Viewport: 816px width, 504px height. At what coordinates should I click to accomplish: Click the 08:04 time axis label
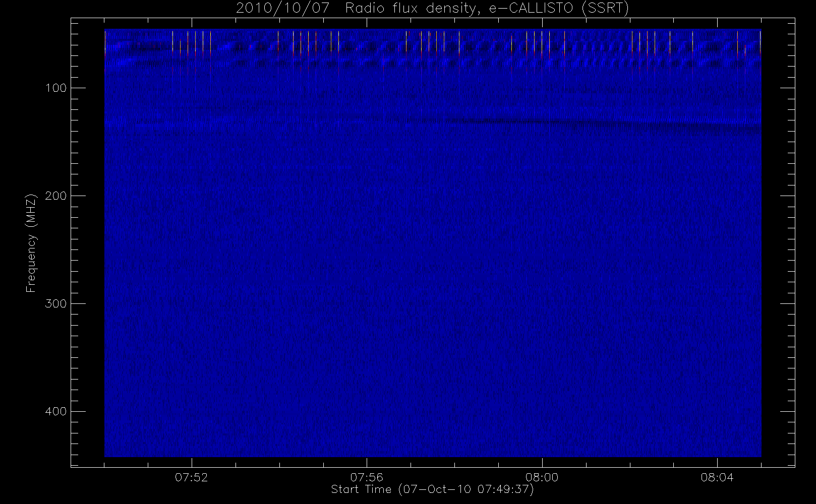pos(717,478)
